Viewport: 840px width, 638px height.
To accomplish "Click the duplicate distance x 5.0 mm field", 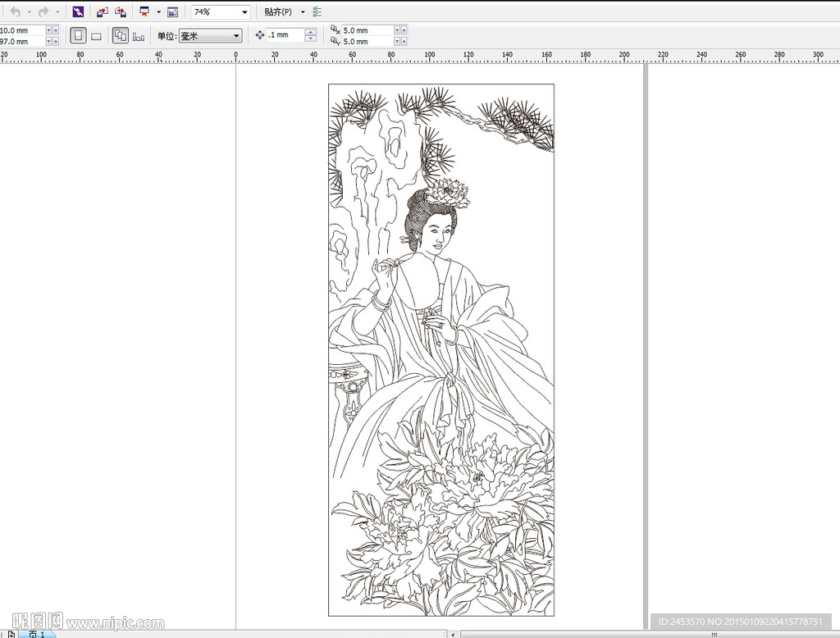I will [x=367, y=30].
